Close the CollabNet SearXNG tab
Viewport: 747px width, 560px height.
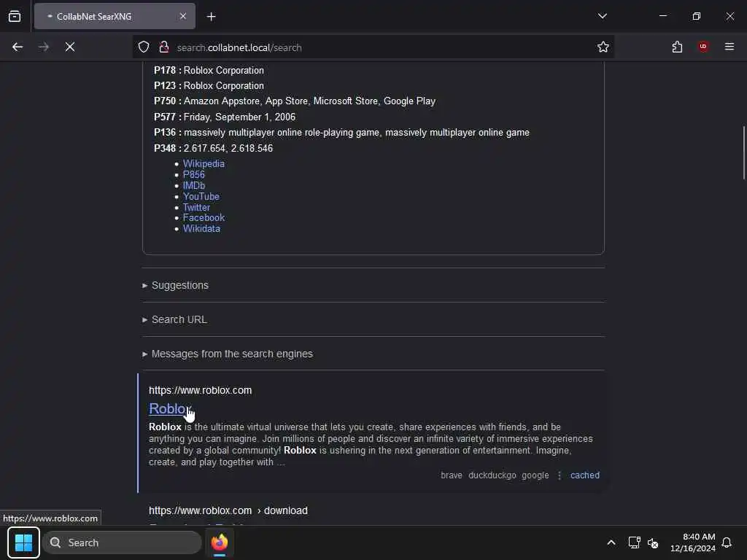click(x=183, y=17)
